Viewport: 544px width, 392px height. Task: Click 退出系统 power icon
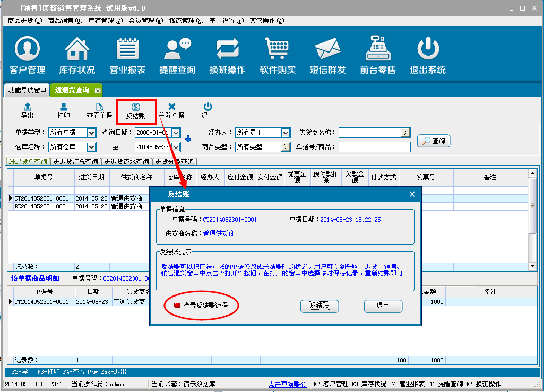tap(427, 55)
